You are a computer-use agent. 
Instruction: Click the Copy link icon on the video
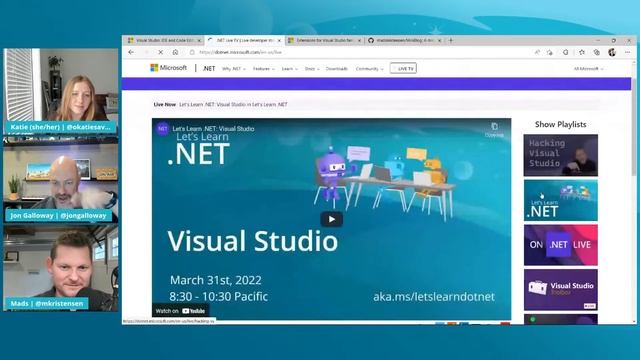point(494,129)
